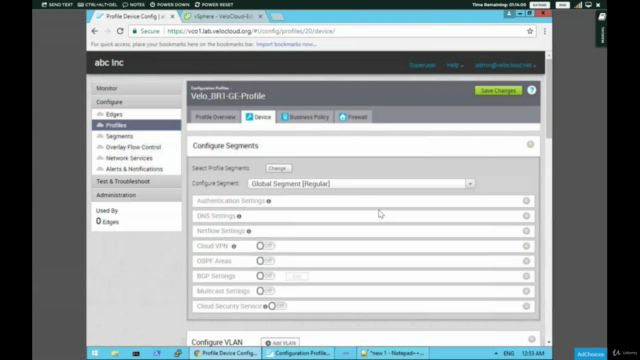Open the Help dropdown menu
Screen dimensions: 640x360
point(455,65)
